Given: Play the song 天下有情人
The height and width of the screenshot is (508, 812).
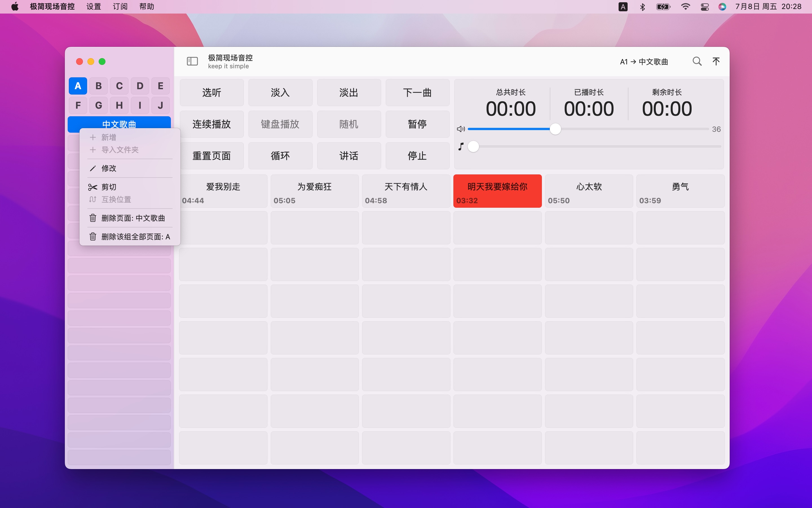Looking at the screenshot, I should [x=406, y=191].
